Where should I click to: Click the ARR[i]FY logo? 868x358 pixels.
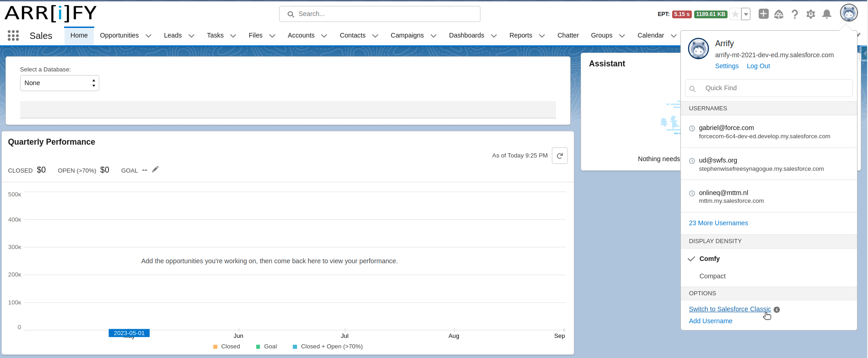tap(50, 13)
